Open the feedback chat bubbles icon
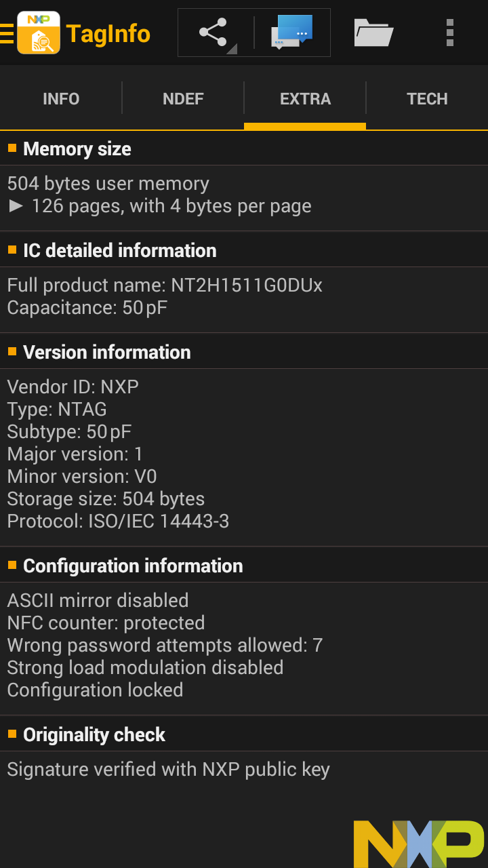488x868 pixels. point(292,32)
